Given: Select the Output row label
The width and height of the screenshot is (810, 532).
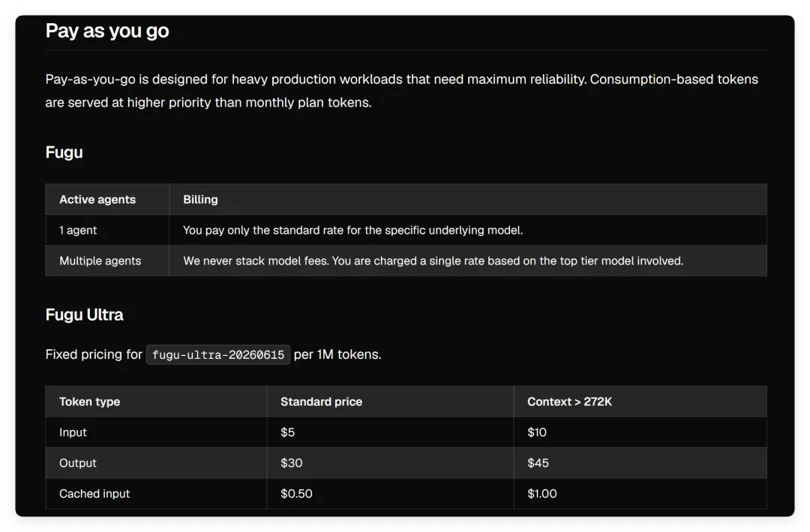Looking at the screenshot, I should pos(78,463).
